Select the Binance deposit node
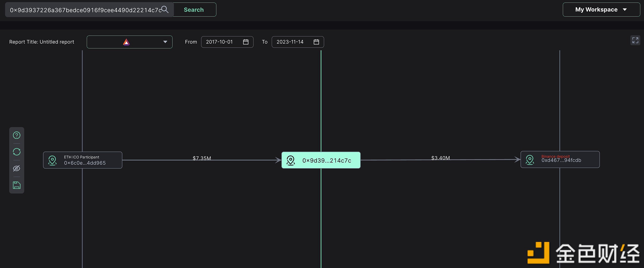 pos(560,160)
